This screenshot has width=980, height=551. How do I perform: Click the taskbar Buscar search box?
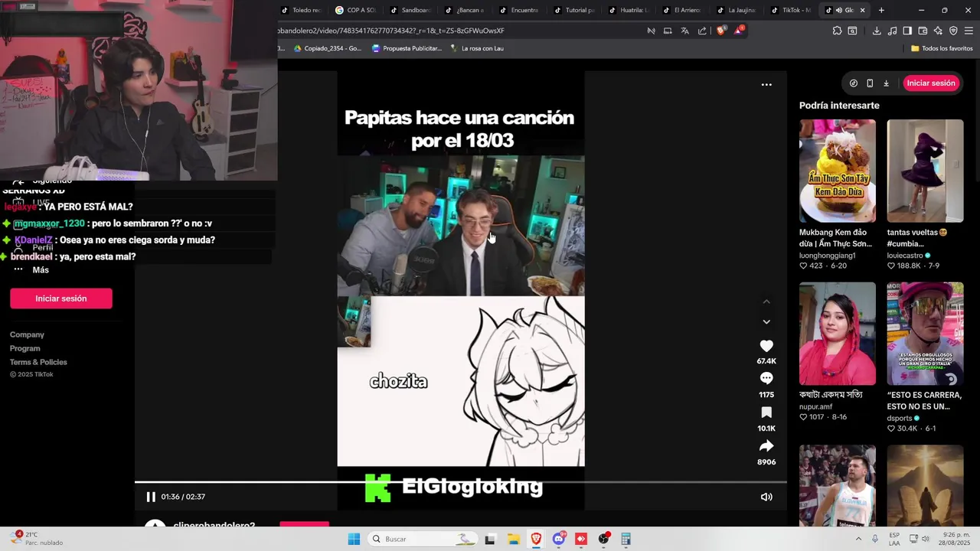[x=423, y=539]
